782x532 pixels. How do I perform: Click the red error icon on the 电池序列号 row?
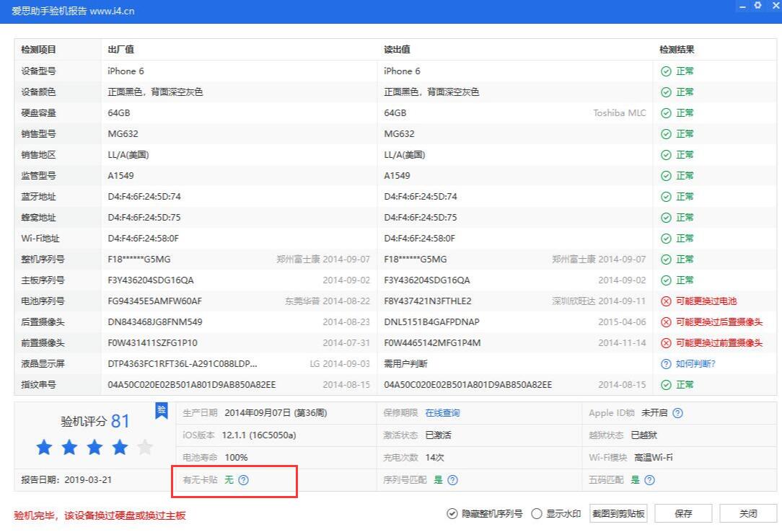pos(664,301)
